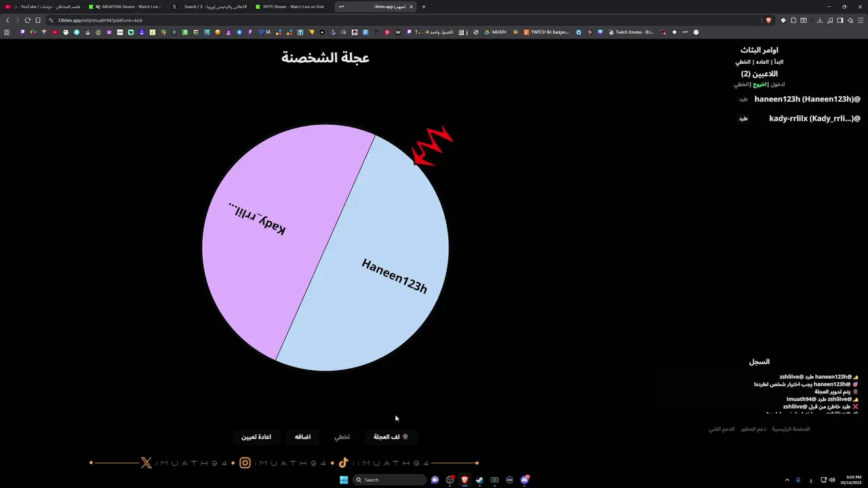Open the browser hamburger menu

(861, 20)
